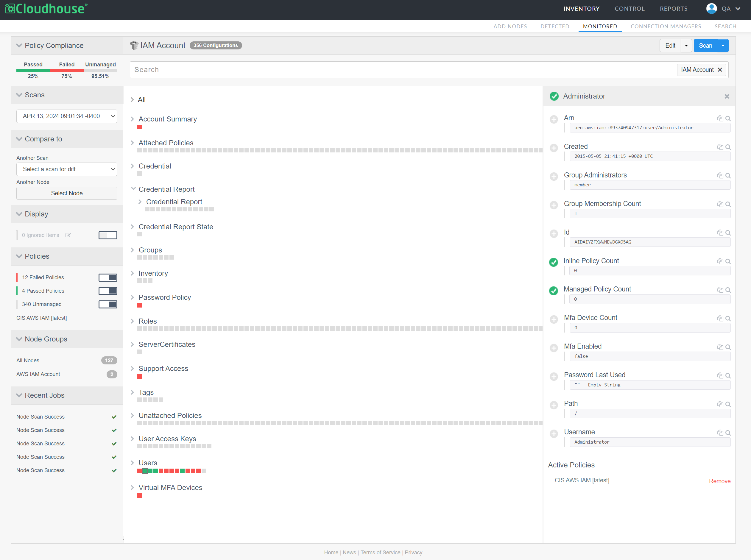This screenshot has height=560, width=751.
Task: Click the Cloudhouse logo
Action: pyautogui.click(x=47, y=9)
